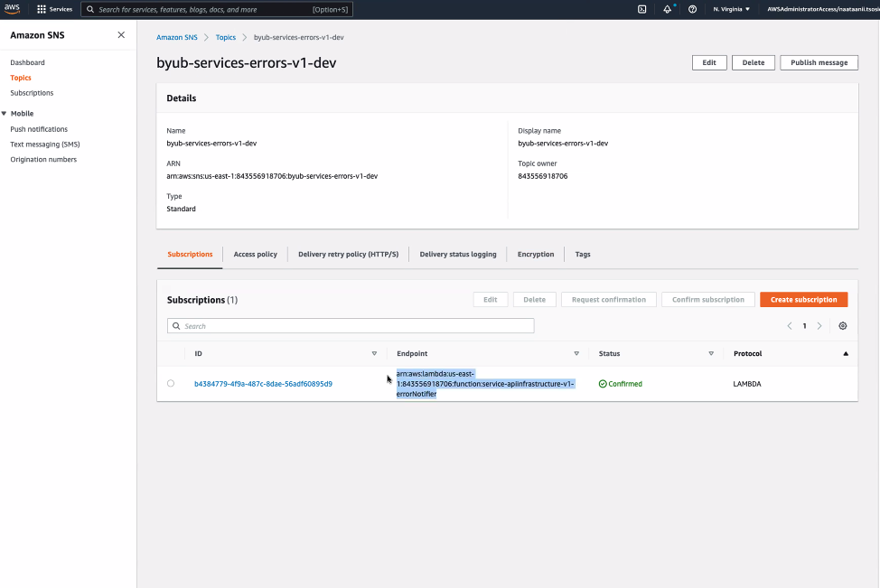This screenshot has height=588, width=880.
Task: Follow the Topics breadcrumb link
Action: pyautogui.click(x=226, y=38)
